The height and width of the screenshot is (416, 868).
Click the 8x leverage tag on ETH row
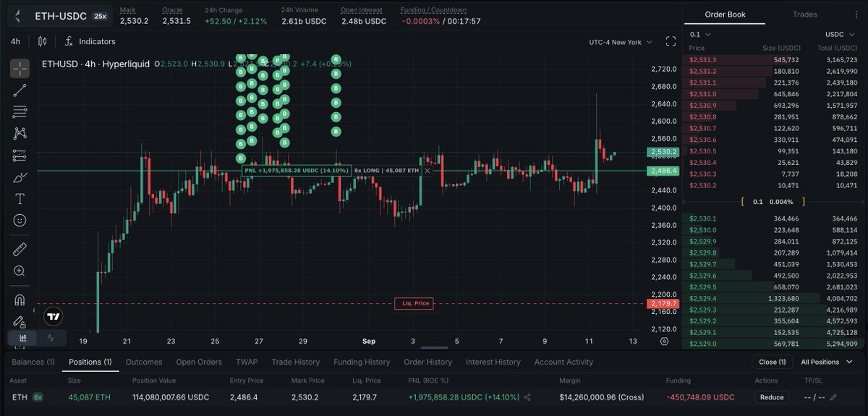tap(38, 397)
